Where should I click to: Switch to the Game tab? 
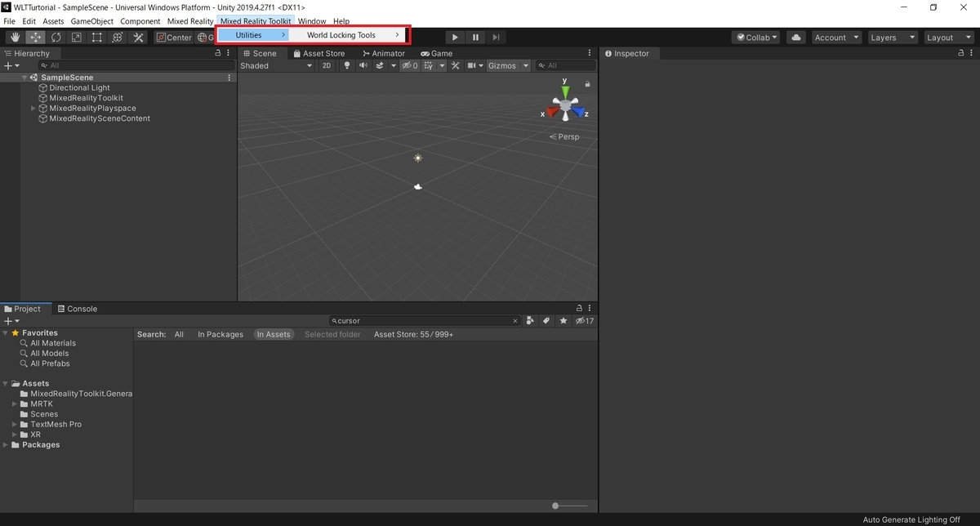[436, 53]
